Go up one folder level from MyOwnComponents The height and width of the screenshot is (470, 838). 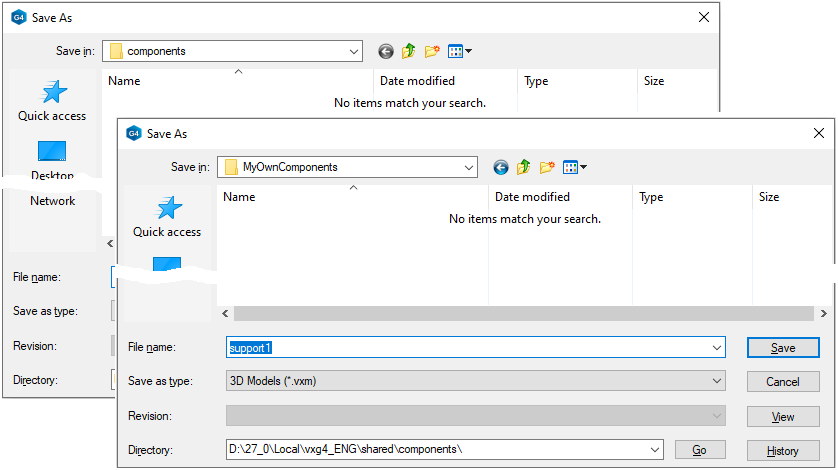tap(523, 167)
